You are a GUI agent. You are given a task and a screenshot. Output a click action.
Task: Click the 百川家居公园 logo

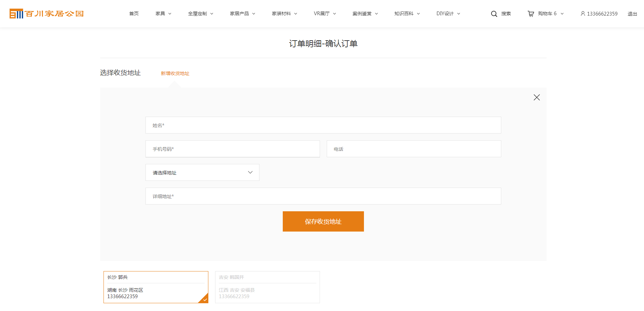[x=47, y=14]
